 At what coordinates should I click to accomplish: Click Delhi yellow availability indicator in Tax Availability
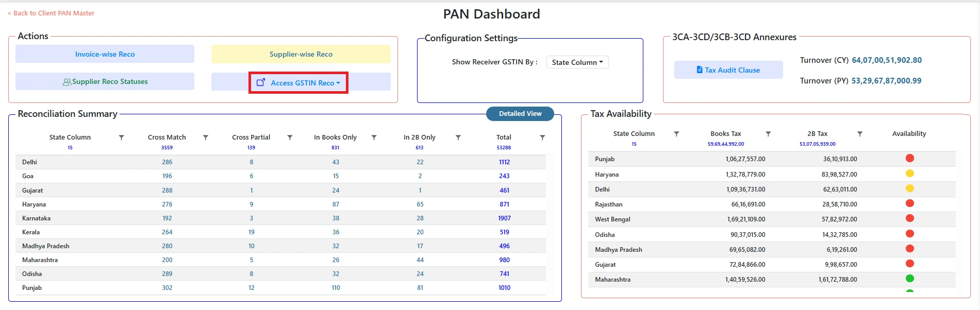pos(910,188)
